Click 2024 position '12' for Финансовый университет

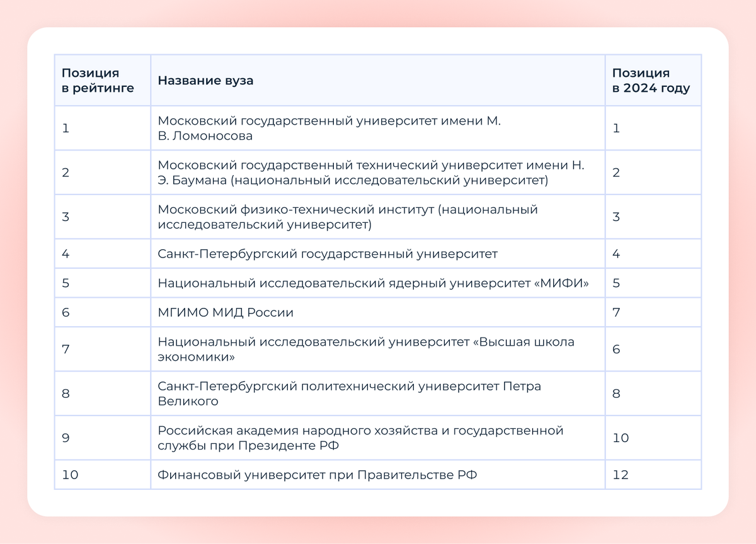point(621,475)
